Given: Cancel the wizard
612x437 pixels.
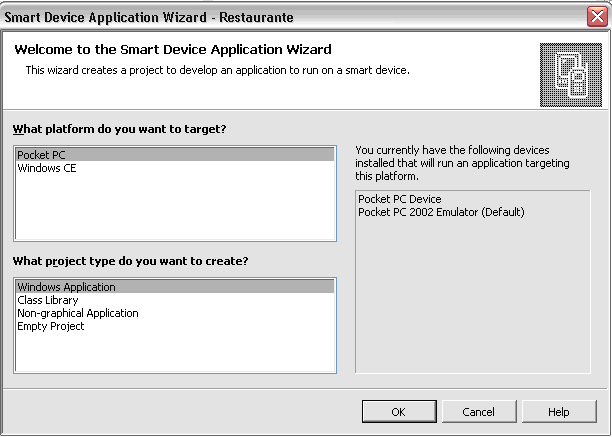Looking at the screenshot, I should pos(478,412).
